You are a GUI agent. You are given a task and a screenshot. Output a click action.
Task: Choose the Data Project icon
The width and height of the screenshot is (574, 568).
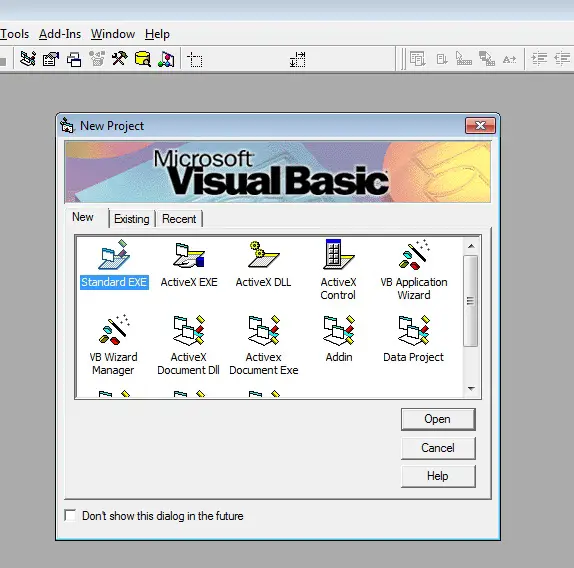[414, 330]
